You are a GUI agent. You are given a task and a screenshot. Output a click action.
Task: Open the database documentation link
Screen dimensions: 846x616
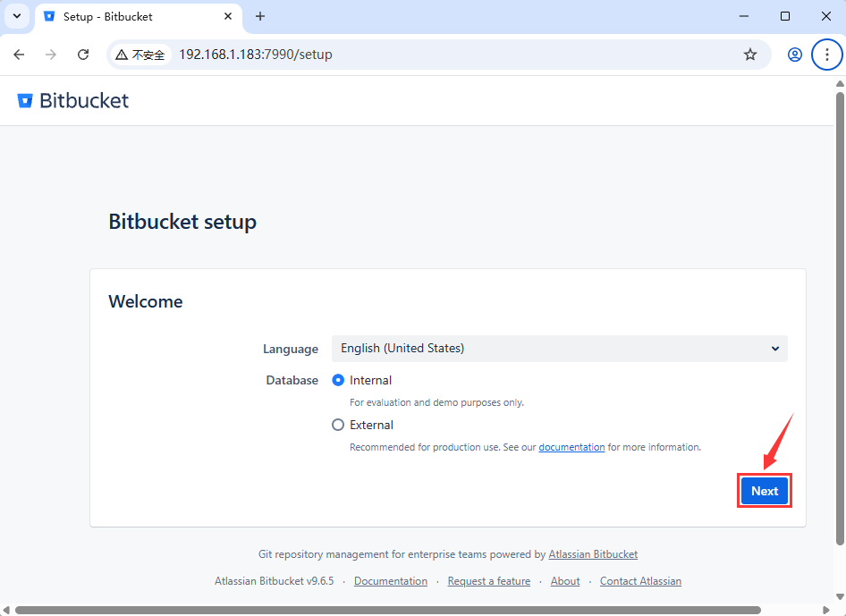[x=571, y=447]
